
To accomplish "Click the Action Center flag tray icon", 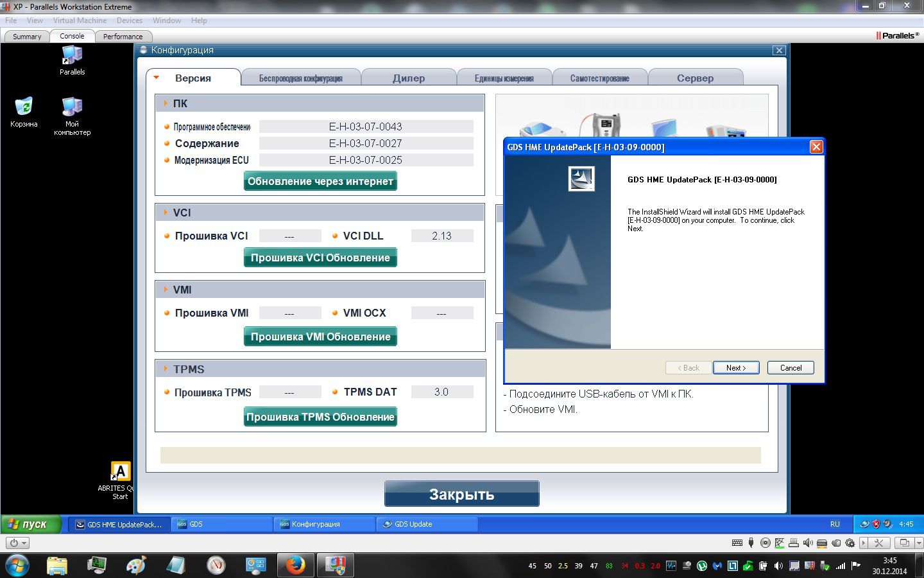I will click(856, 566).
